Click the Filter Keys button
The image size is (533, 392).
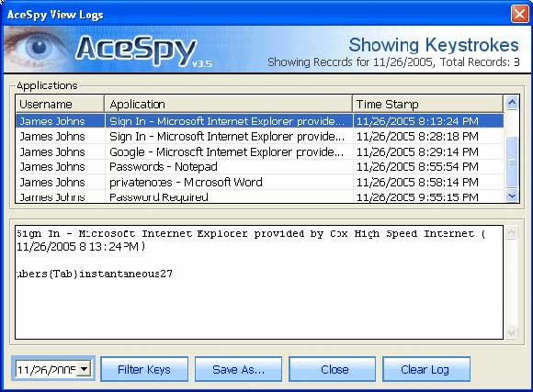(144, 369)
